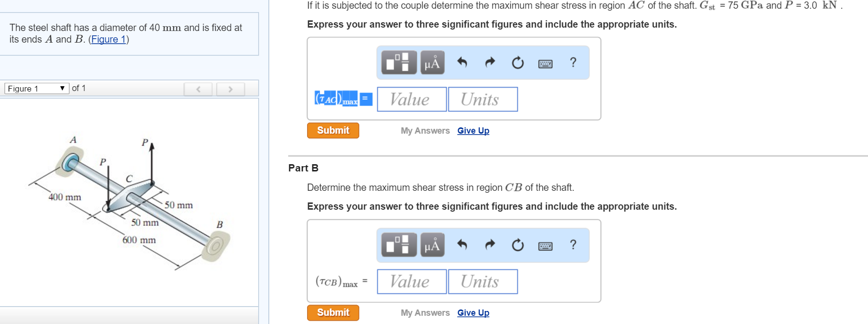This screenshot has height=324, width=868.
Task: Open the Figure 1 link in problem text
Action: (109, 39)
